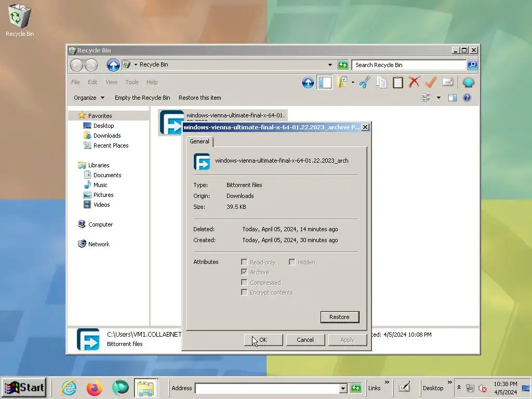Expand the Desktop toolbar chevron
The image size is (532, 399).
[450, 383]
